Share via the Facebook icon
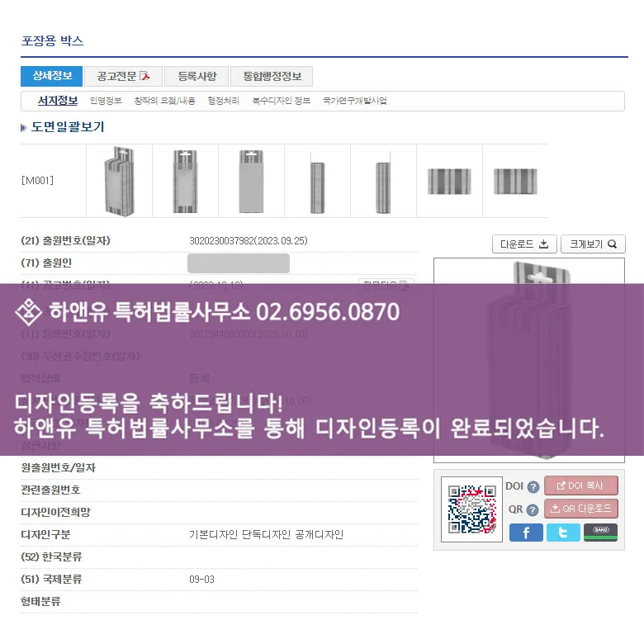The height and width of the screenshot is (644, 644). (x=526, y=533)
